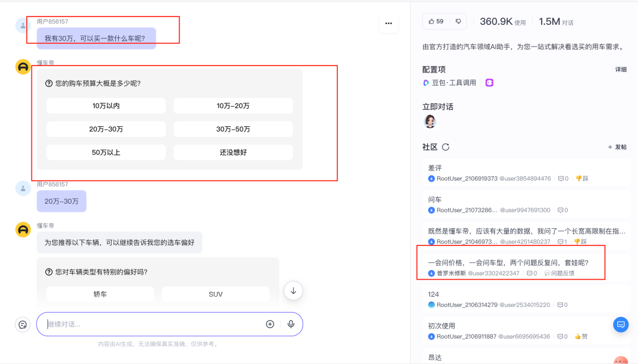Open comments icon on the 问车 post

pos(559,209)
